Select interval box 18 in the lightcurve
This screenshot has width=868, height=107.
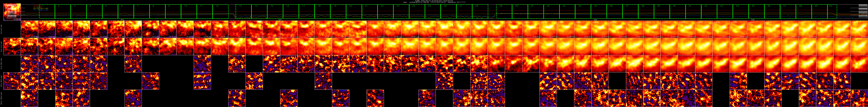pos(322,11)
